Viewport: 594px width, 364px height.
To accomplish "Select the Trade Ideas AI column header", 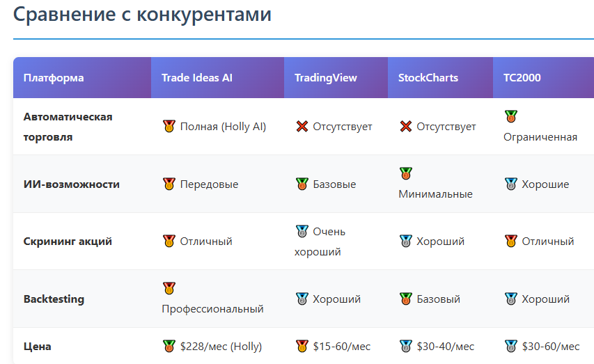I will coord(196,78).
